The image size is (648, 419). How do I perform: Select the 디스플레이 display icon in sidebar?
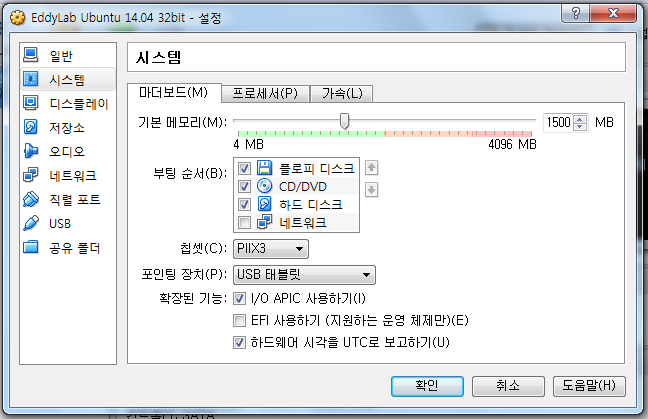pos(31,103)
